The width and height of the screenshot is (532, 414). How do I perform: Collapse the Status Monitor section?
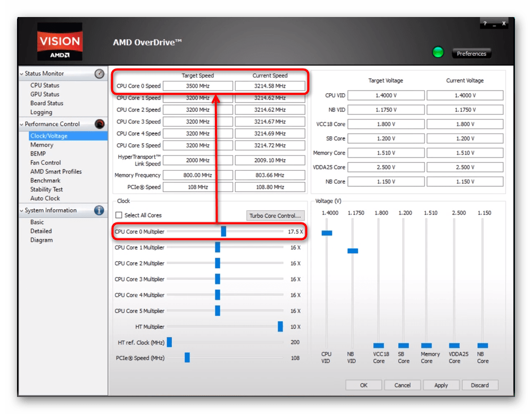coord(22,74)
